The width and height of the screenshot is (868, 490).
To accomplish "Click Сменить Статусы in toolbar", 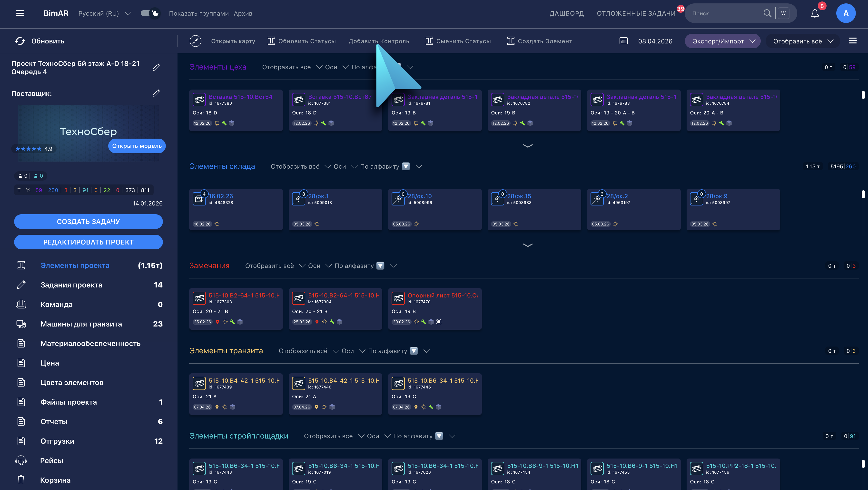I will click(458, 41).
